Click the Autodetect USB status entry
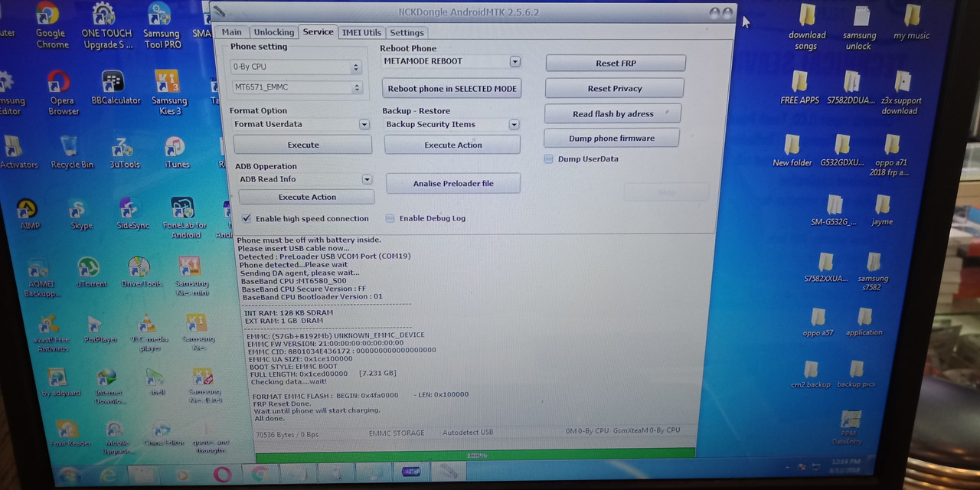This screenshot has width=980, height=490. click(x=468, y=433)
